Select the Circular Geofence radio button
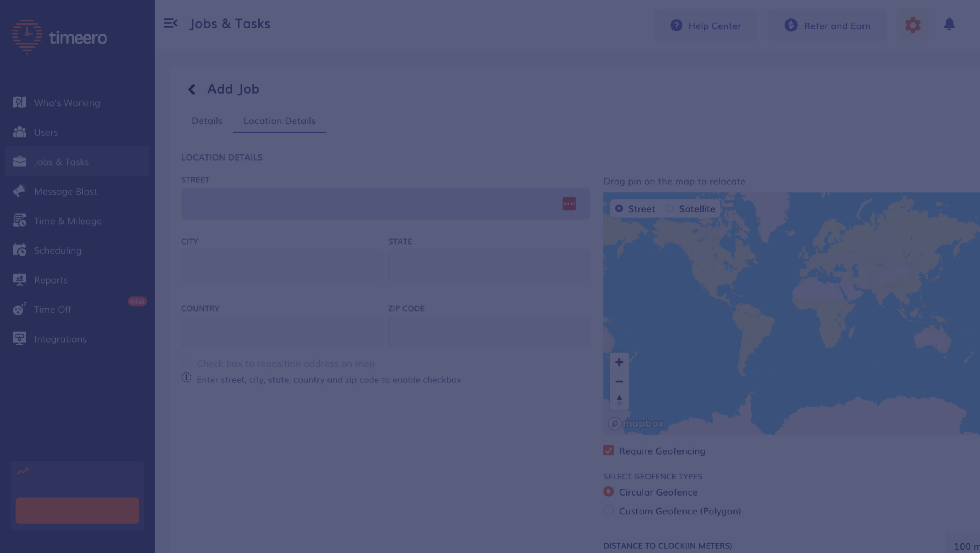This screenshot has height=553, width=980. click(x=608, y=492)
